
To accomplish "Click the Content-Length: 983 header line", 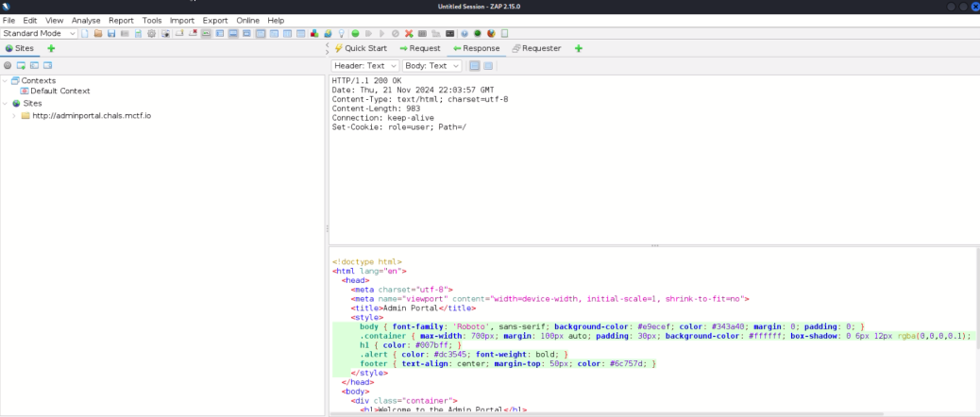I will coord(377,108).
